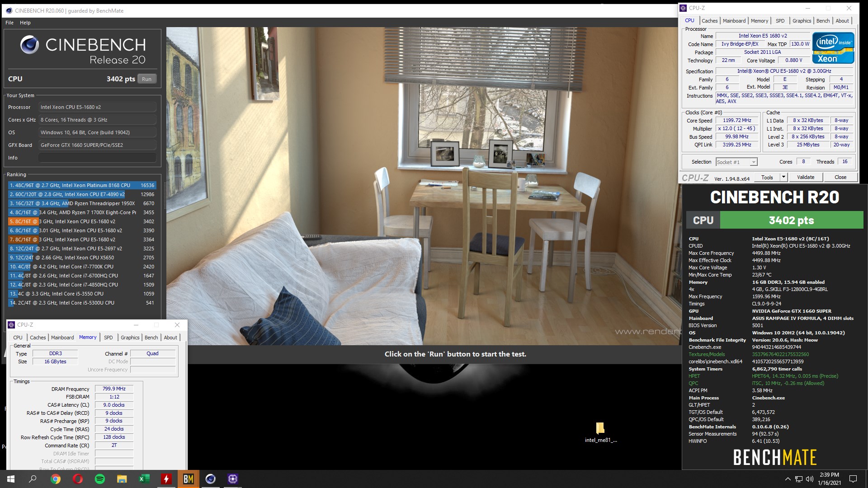Open Caches tab in top-right CPU-Z
Screen dimensions: 868x488
(709, 21)
